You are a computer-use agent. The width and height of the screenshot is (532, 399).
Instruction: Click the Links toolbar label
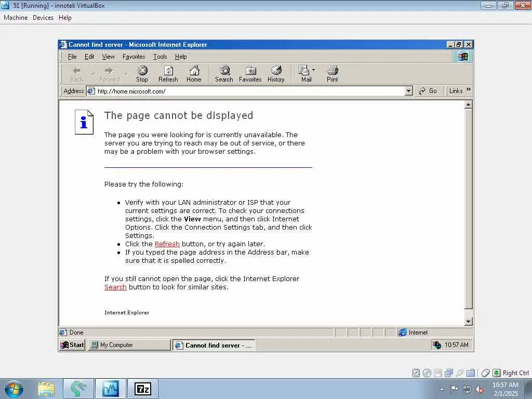456,91
